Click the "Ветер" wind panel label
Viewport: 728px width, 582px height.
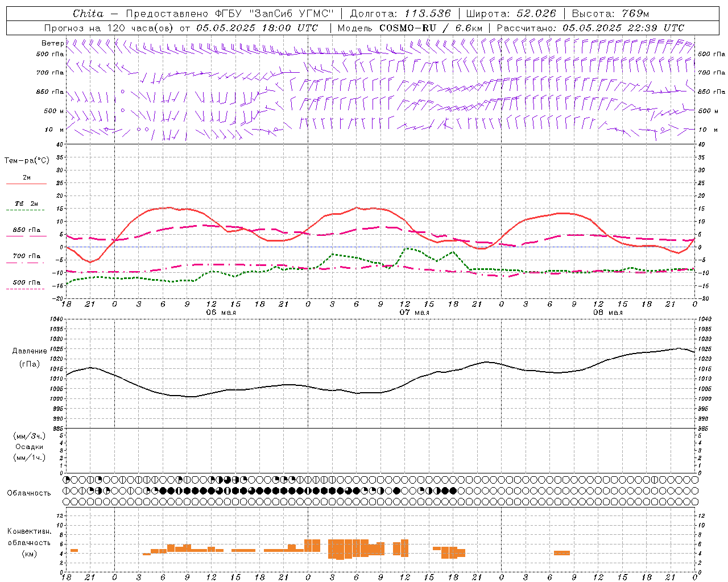click(x=52, y=43)
